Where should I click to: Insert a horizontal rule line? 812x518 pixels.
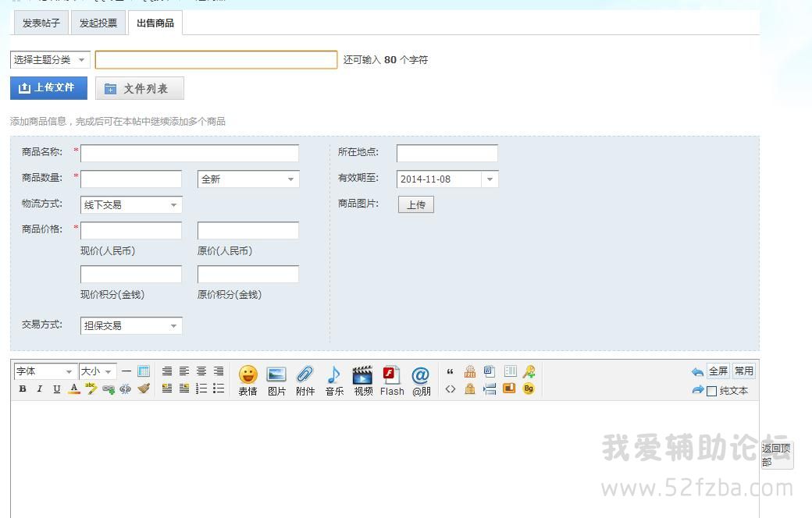(x=126, y=371)
